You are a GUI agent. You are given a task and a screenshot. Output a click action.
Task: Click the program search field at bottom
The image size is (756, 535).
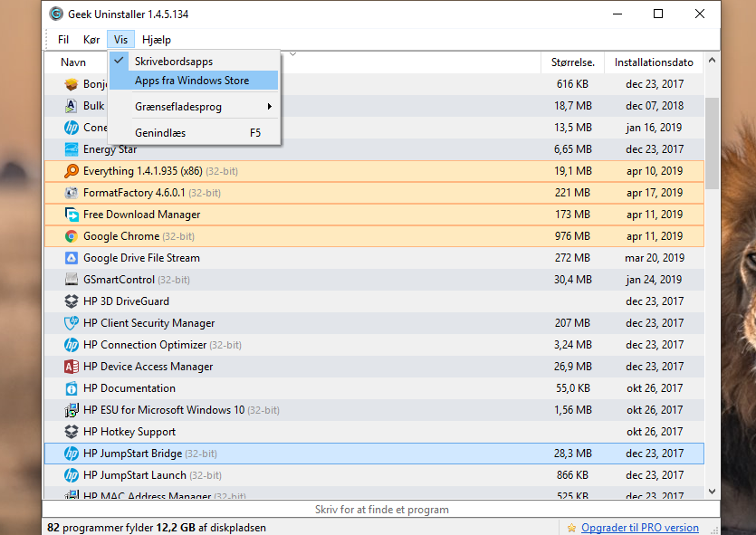point(381,510)
